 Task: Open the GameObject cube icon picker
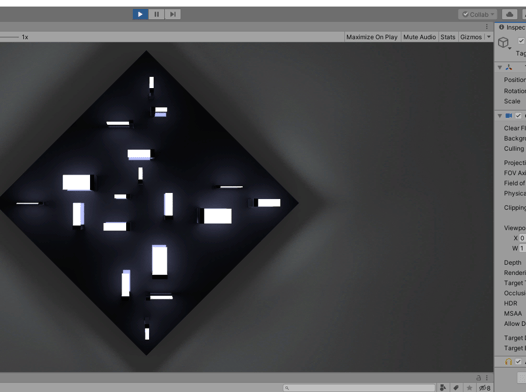[x=504, y=43]
